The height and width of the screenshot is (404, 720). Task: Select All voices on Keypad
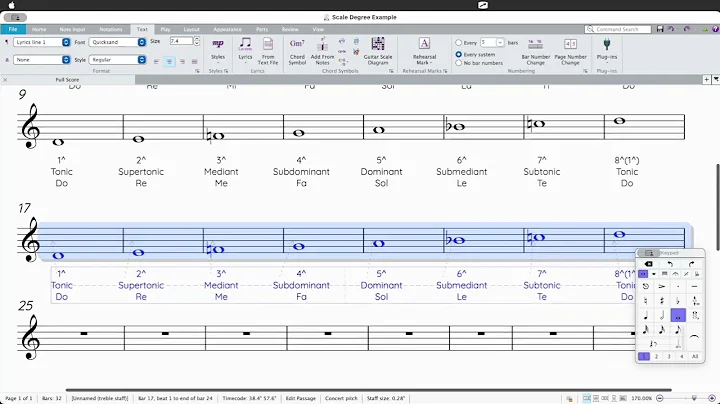pyautogui.click(x=695, y=356)
